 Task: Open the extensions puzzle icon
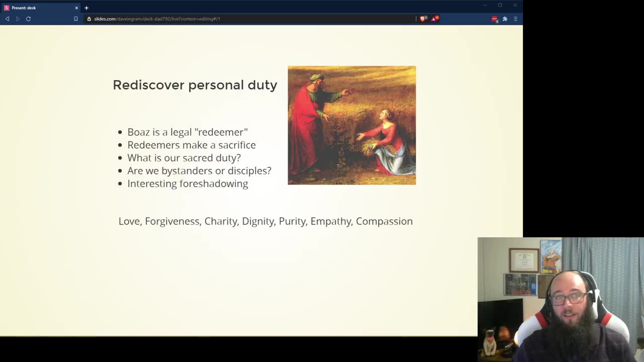[505, 19]
